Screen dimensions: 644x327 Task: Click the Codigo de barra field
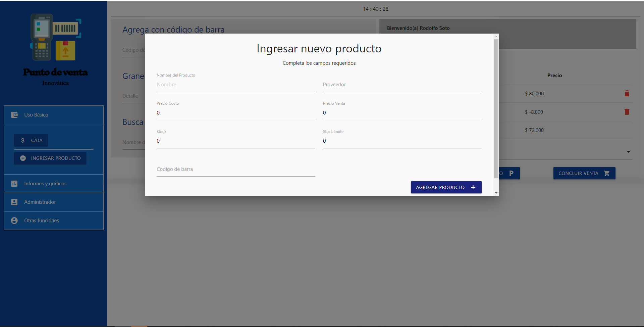click(x=235, y=169)
